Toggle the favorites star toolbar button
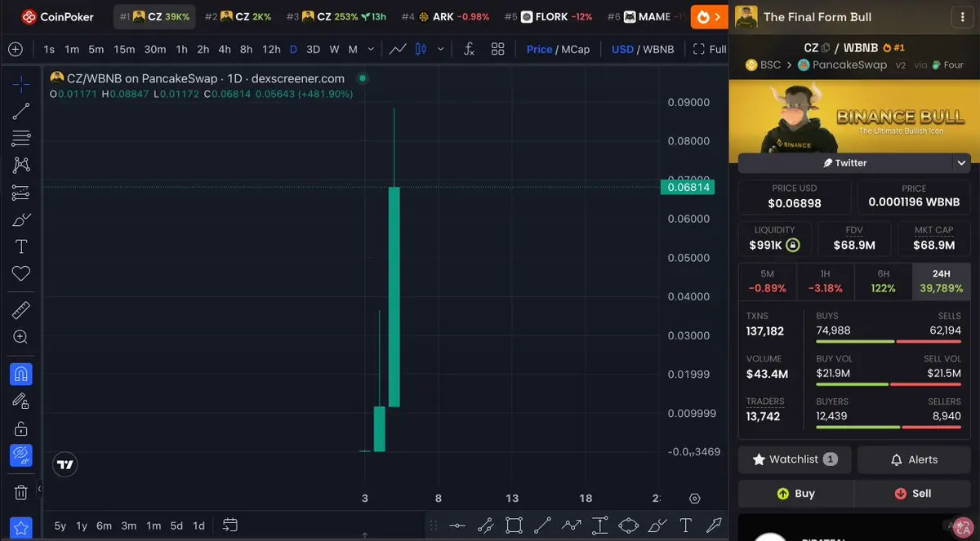 pyautogui.click(x=21, y=527)
